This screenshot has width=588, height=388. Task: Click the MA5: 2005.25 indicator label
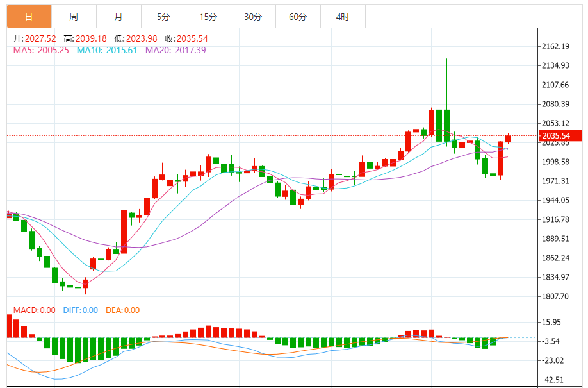(41, 50)
